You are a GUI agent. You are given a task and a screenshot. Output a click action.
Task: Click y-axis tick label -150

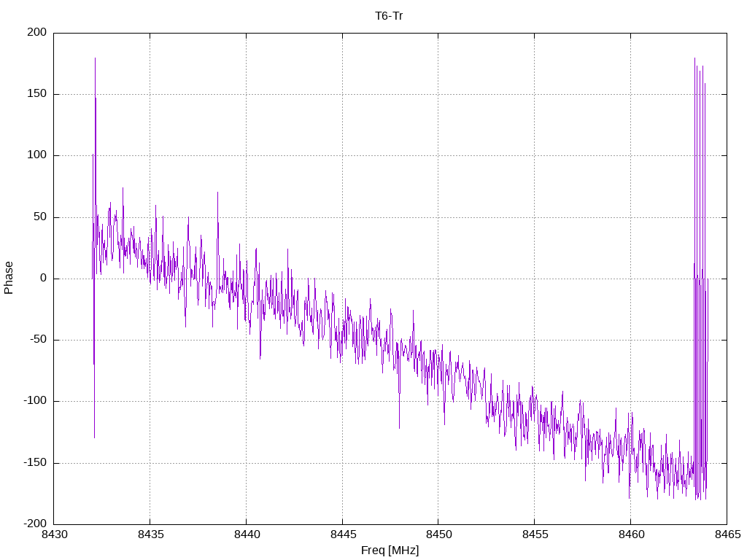click(35, 462)
